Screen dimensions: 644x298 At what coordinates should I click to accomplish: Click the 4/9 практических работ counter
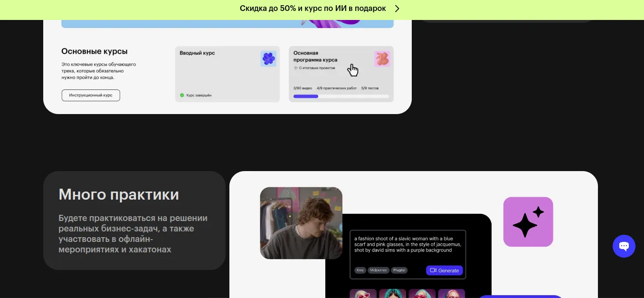(337, 88)
